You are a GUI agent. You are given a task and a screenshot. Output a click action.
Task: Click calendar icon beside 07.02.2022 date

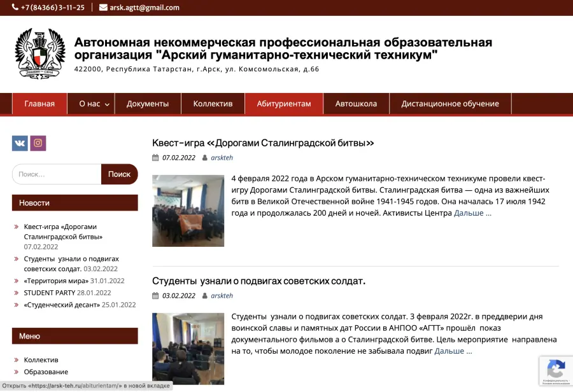click(x=155, y=158)
